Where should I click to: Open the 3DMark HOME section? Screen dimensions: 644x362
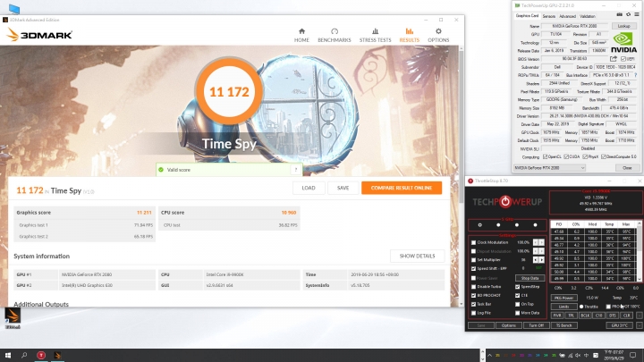point(301,35)
